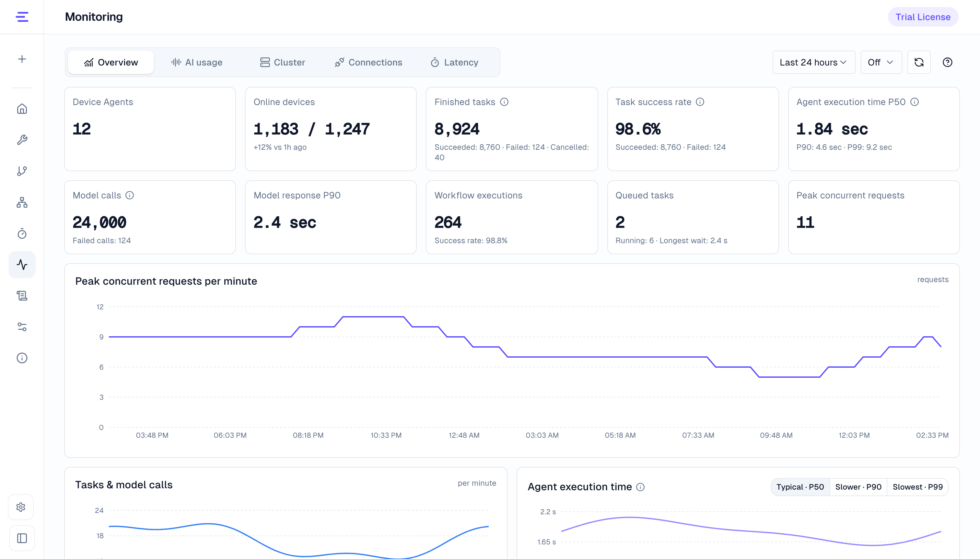
Task: Open the sliders configuration icon
Action: [22, 327]
